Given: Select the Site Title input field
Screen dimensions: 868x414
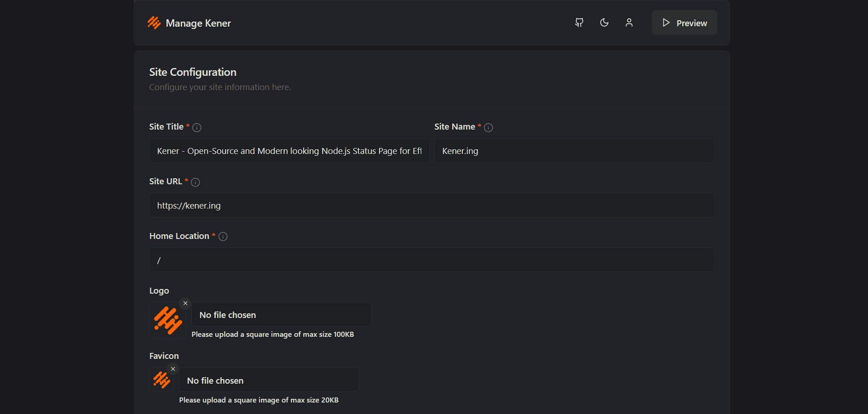Looking at the screenshot, I should coord(289,151).
